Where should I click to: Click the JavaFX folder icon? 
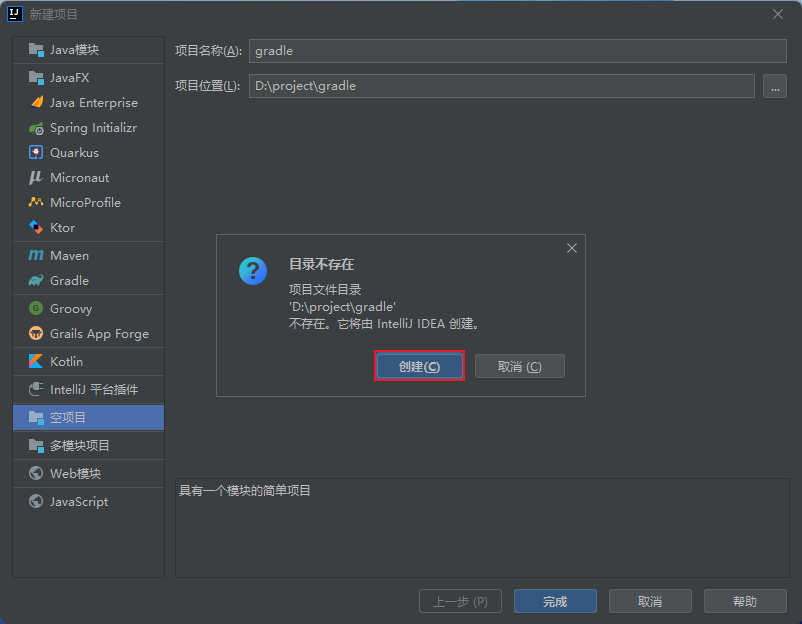(36, 78)
